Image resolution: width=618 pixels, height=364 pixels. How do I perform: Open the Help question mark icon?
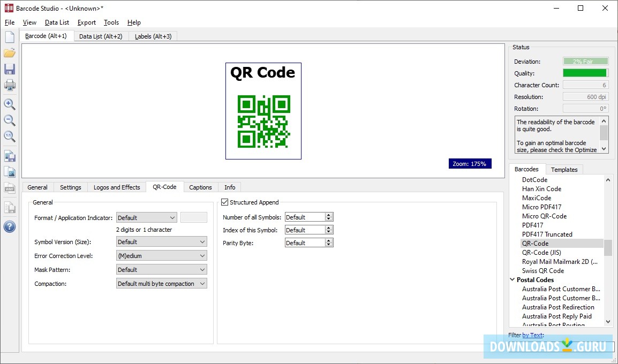click(x=10, y=226)
